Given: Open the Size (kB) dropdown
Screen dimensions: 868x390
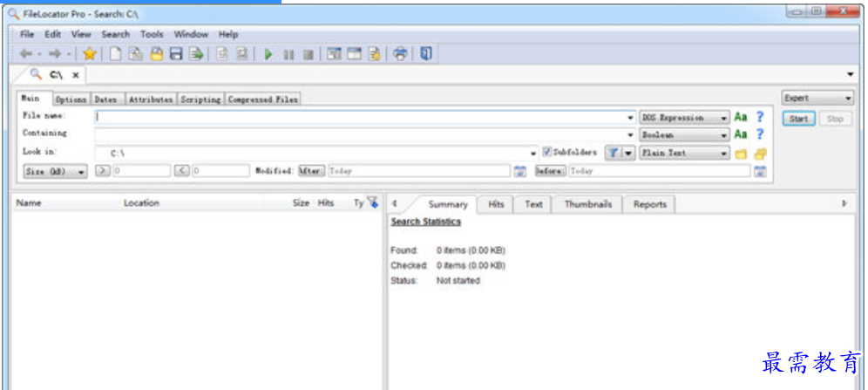Looking at the screenshot, I should (56, 172).
